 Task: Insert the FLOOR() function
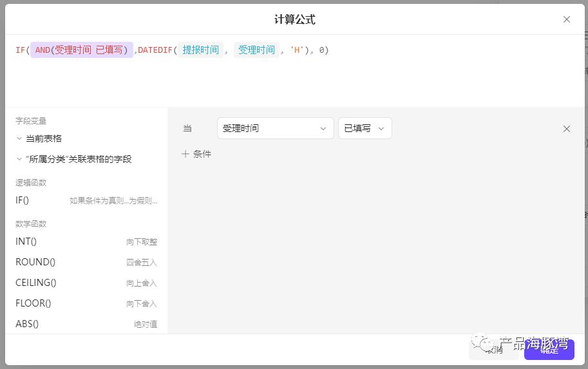point(86,303)
